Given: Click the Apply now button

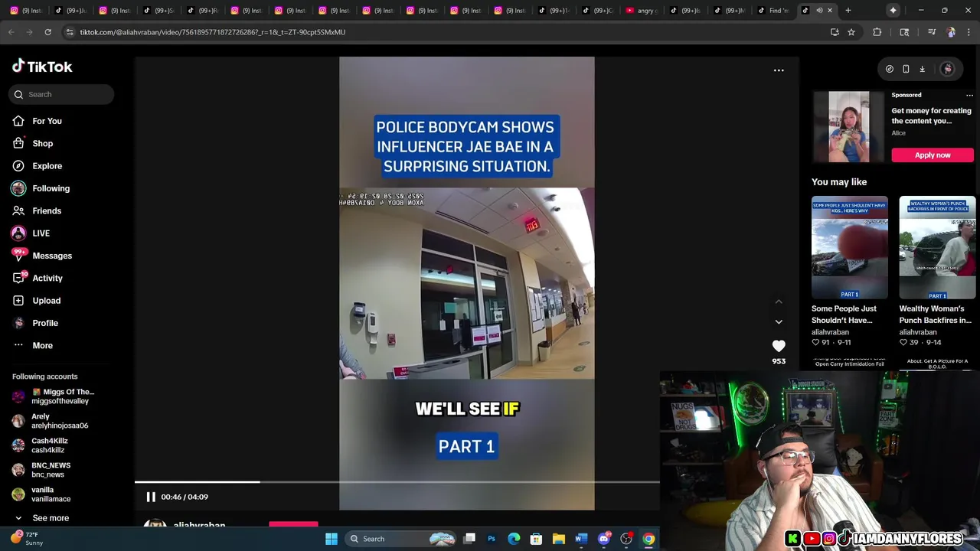Looking at the screenshot, I should tap(933, 155).
